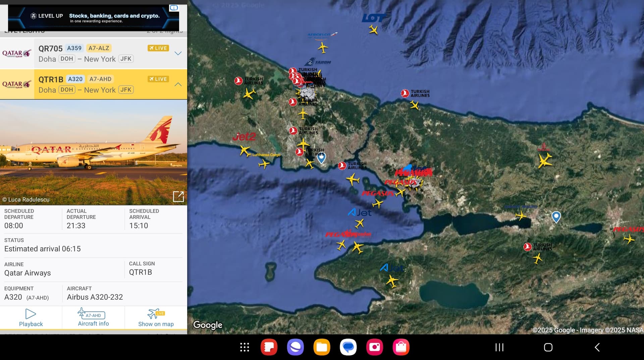Select the Pegasus plane at the map's right edge

point(629,239)
